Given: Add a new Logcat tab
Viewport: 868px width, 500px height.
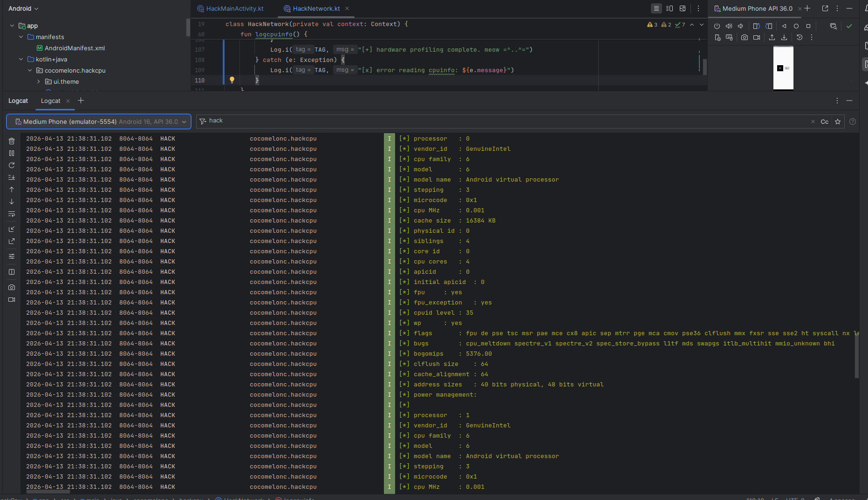Looking at the screenshot, I should pos(81,101).
